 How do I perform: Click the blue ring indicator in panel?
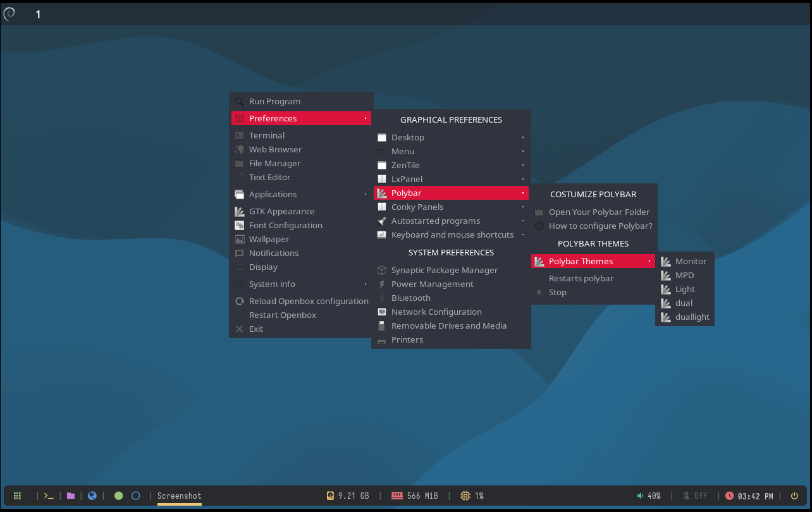[135, 496]
